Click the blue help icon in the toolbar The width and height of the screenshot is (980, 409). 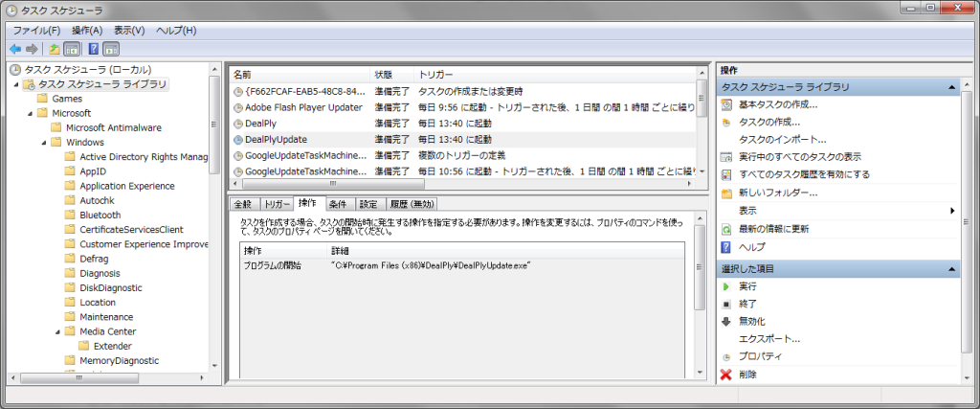click(94, 49)
